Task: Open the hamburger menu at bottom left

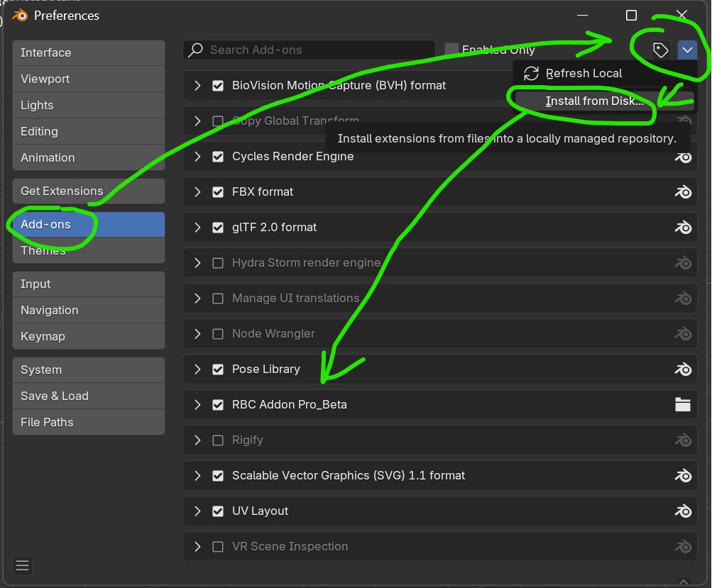Action: (x=22, y=565)
